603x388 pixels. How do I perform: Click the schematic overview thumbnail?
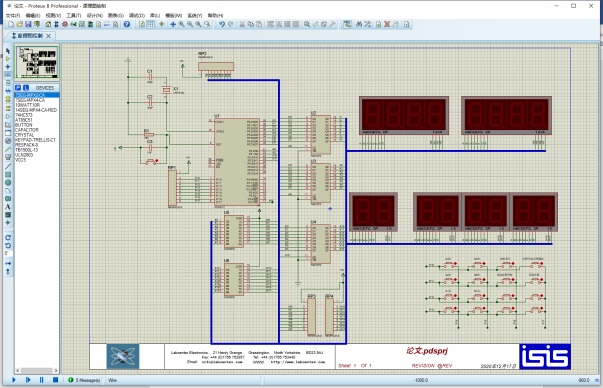coord(37,62)
